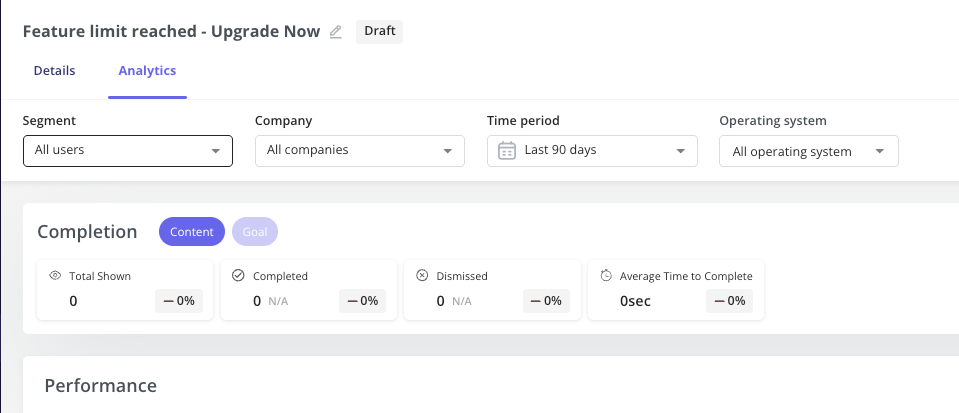The width and height of the screenshot is (959, 413).
Task: Open the Segment dropdown showing All users
Action: click(128, 151)
